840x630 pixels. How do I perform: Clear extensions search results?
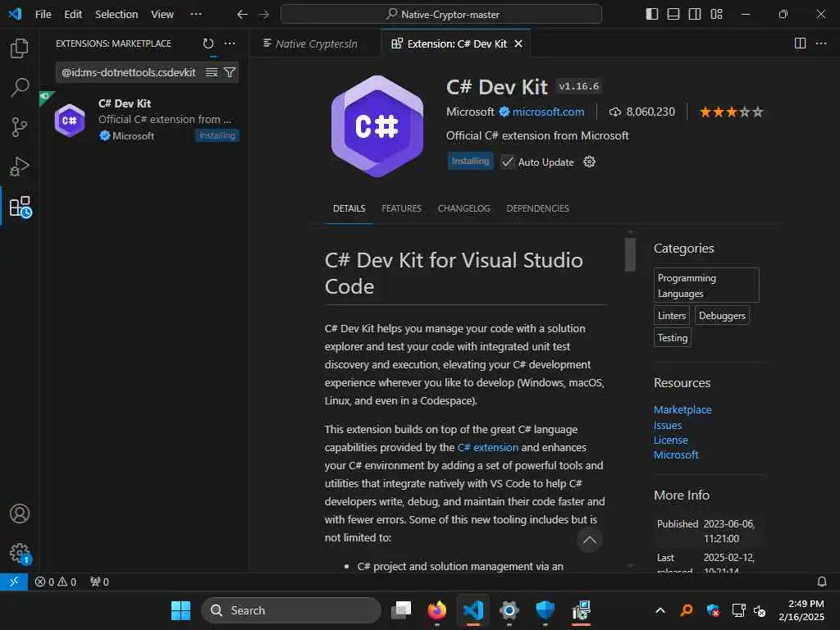pyautogui.click(x=212, y=72)
